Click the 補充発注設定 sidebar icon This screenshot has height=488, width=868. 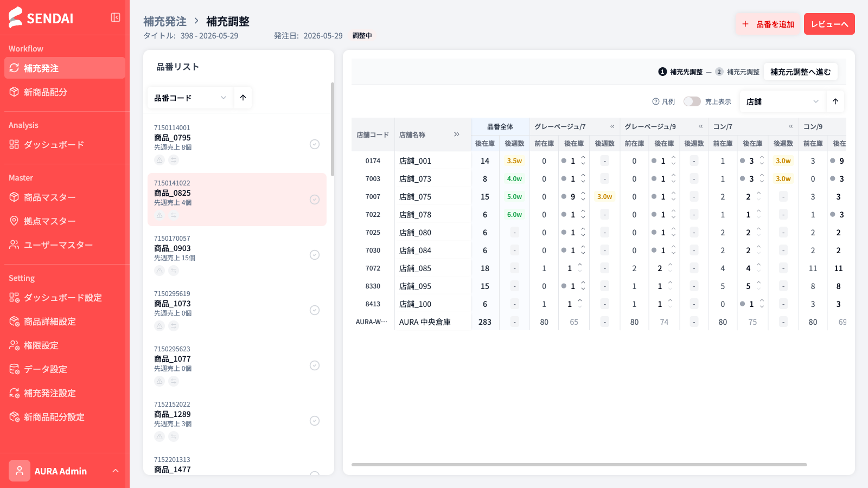pos(14,393)
